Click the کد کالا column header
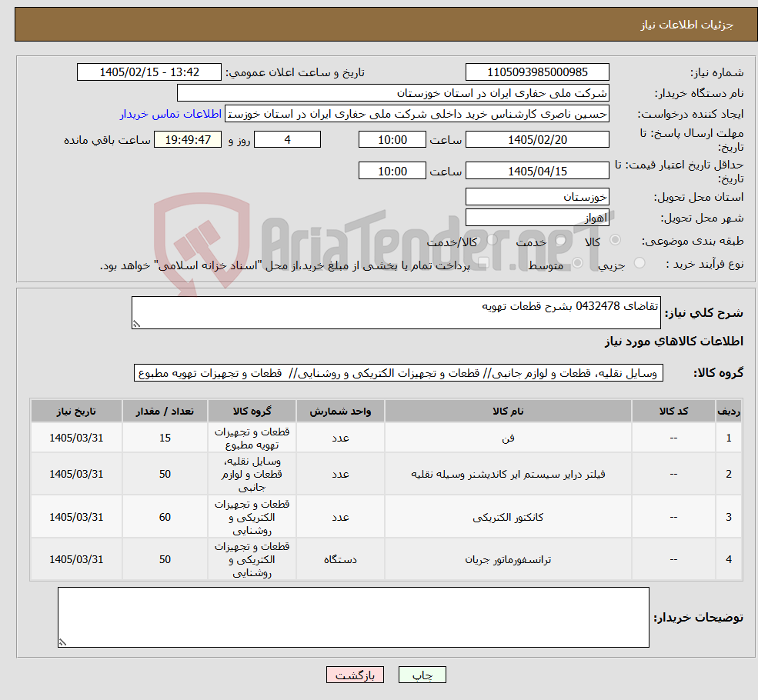This screenshot has height=700, width=758. click(673, 411)
